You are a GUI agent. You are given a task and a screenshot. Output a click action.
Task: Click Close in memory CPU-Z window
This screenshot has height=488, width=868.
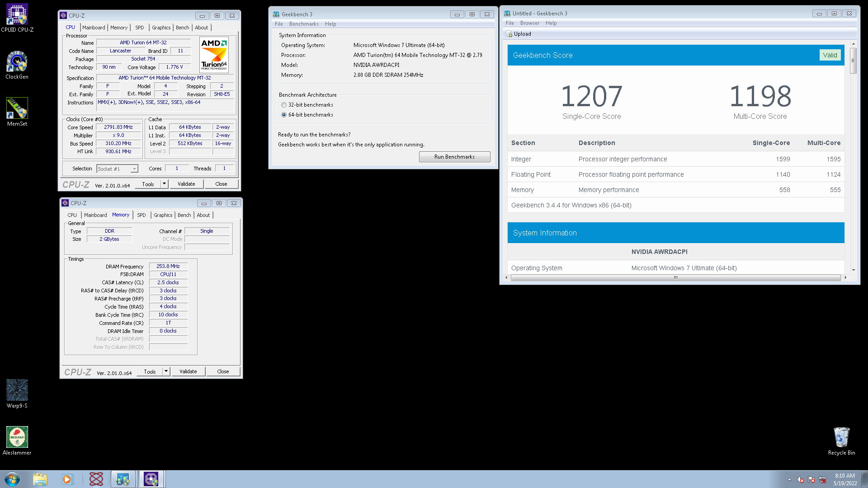pos(223,371)
